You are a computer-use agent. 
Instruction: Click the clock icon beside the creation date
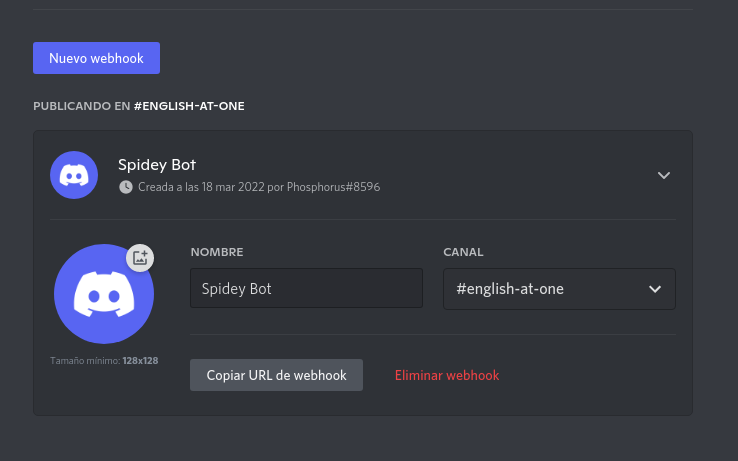tap(126, 187)
